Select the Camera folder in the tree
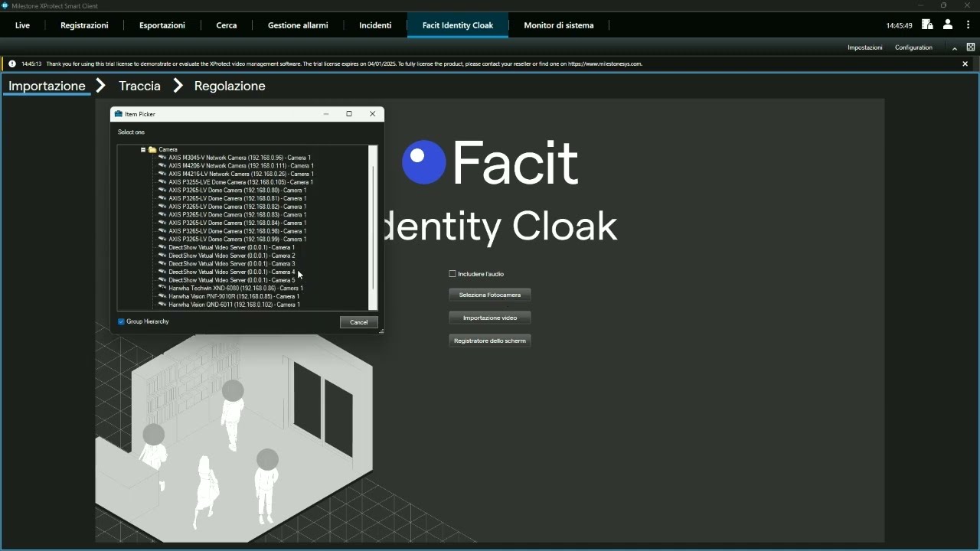Viewport: 980px width, 551px height. click(x=168, y=150)
